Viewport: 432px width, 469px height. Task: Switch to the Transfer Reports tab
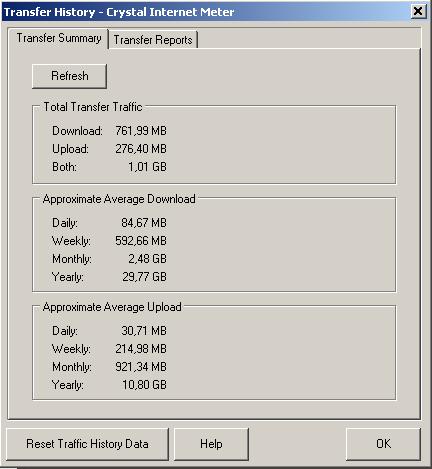[153, 40]
